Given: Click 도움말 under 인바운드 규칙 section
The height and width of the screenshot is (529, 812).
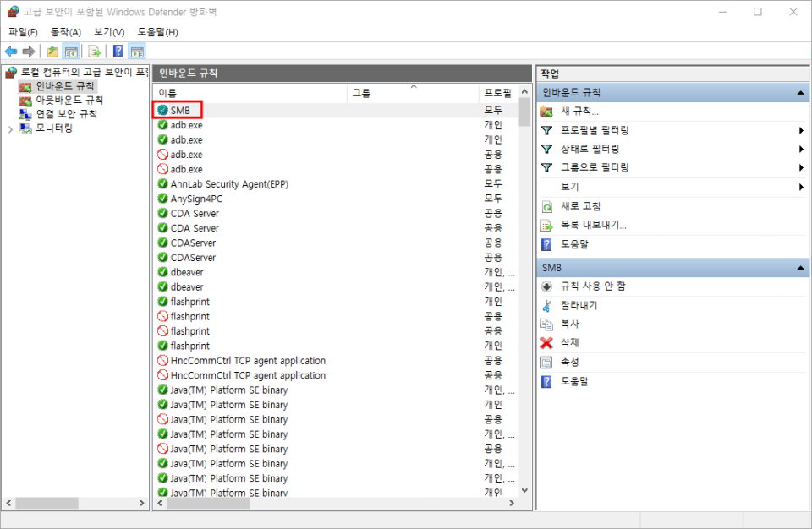Looking at the screenshot, I should 575,244.
